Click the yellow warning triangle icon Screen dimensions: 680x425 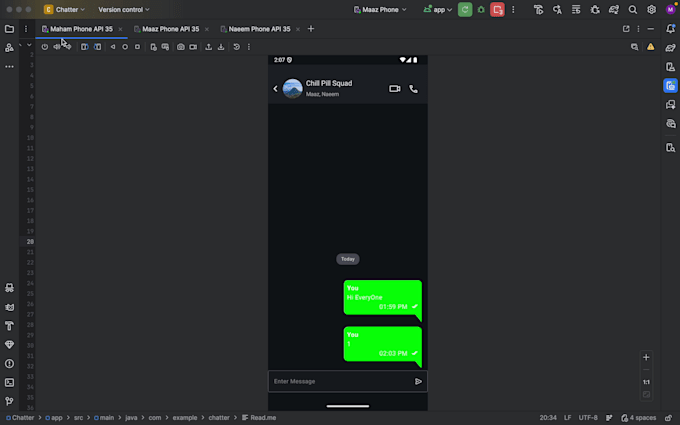[x=651, y=47]
